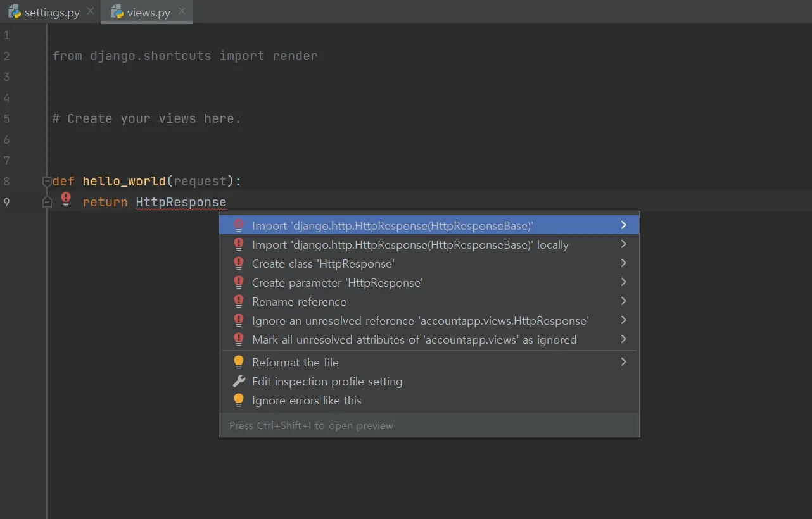Collapse the hello_world function fold marker on line 8

tap(47, 182)
